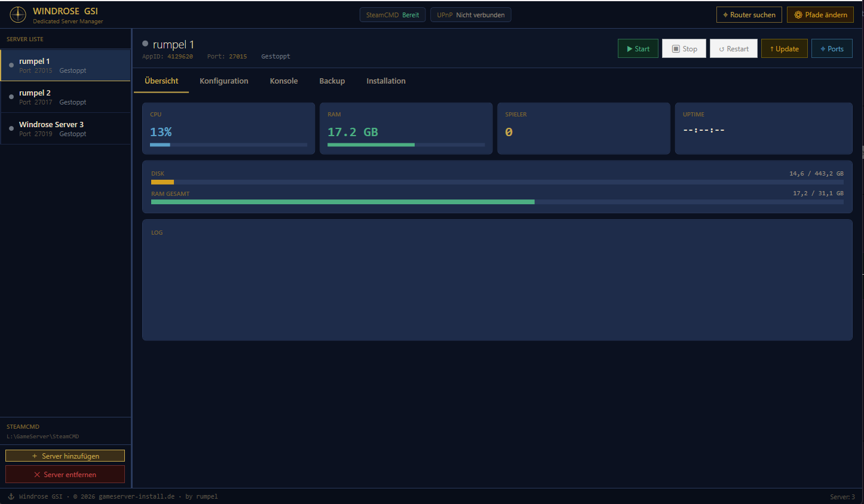Remove server with Server entfernen

click(65, 474)
